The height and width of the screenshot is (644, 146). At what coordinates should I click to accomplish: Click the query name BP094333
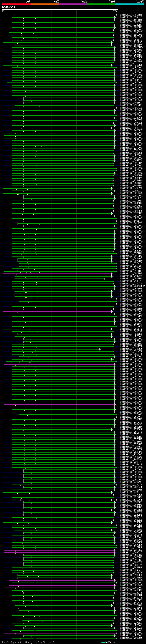pyautogui.click(x=8, y=8)
